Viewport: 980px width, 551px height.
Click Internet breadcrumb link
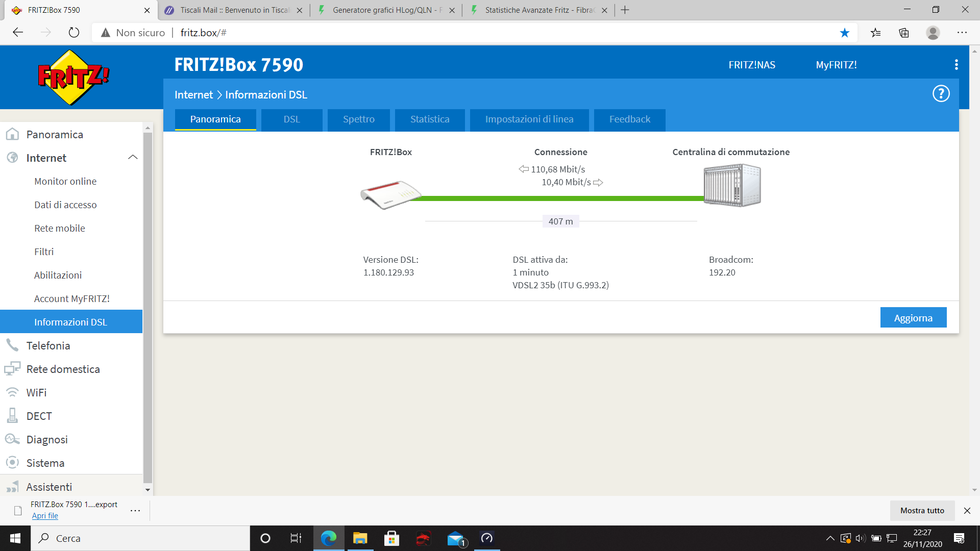click(193, 94)
